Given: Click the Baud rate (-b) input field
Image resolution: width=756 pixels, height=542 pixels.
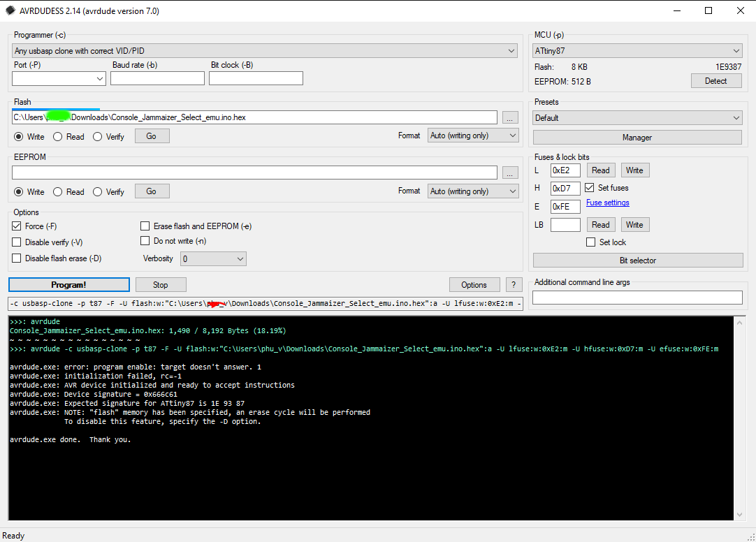Looking at the screenshot, I should point(158,78).
